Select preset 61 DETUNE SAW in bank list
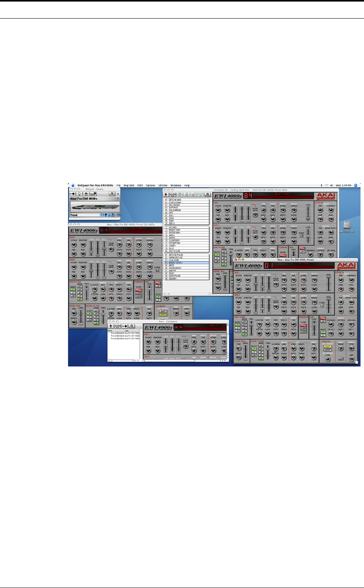 (186, 200)
